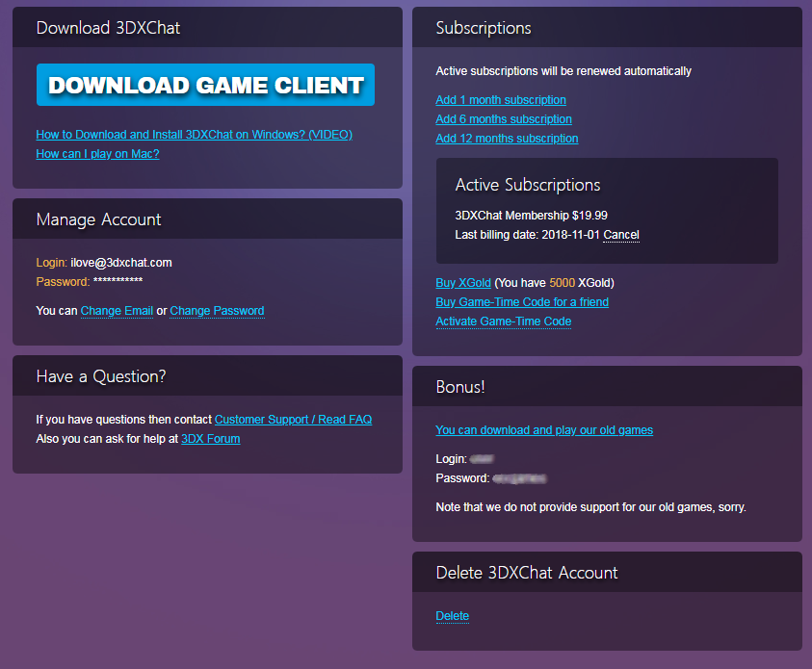The image size is (812, 669).
Task: Click the old games support note text
Action: pos(590,507)
